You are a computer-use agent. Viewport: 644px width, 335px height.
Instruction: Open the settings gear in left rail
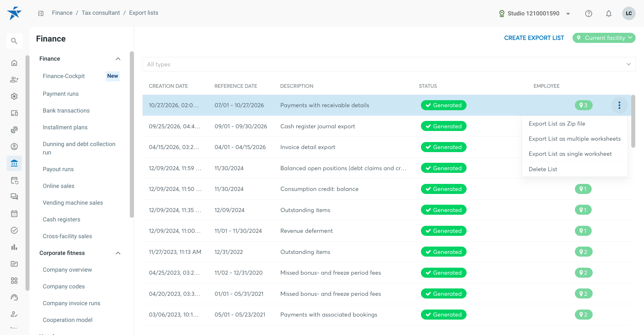[x=14, y=96]
